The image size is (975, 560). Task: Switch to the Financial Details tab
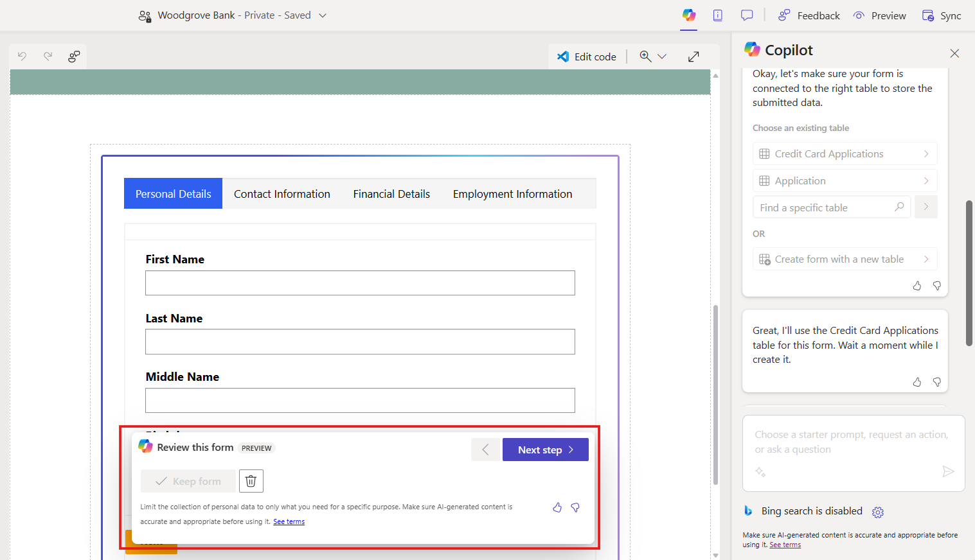pyautogui.click(x=391, y=193)
